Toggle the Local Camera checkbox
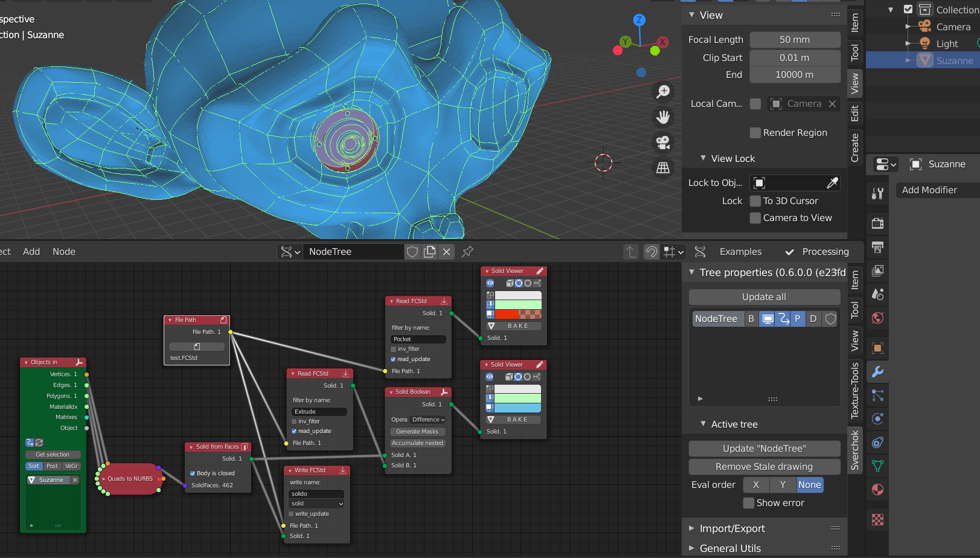 (x=755, y=104)
